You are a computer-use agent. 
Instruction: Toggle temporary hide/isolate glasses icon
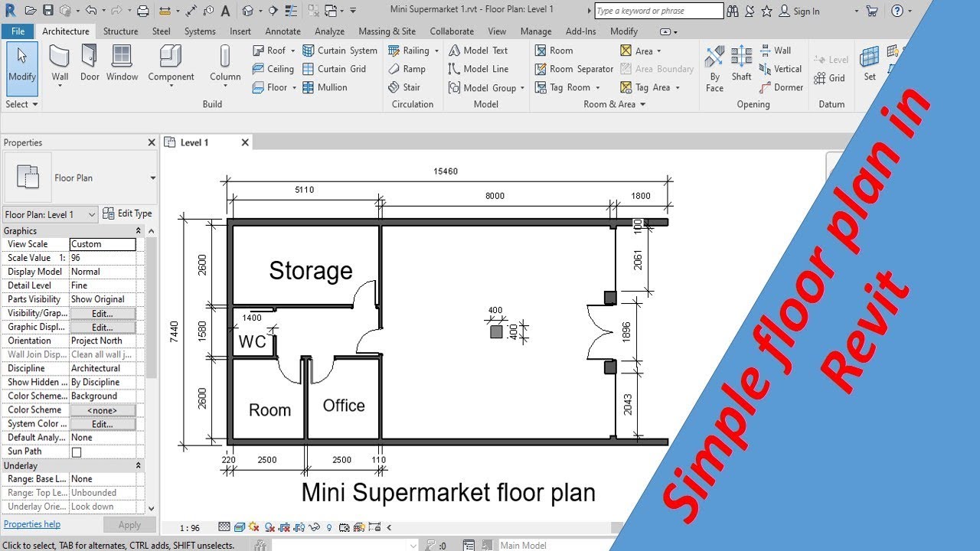pyautogui.click(x=315, y=527)
